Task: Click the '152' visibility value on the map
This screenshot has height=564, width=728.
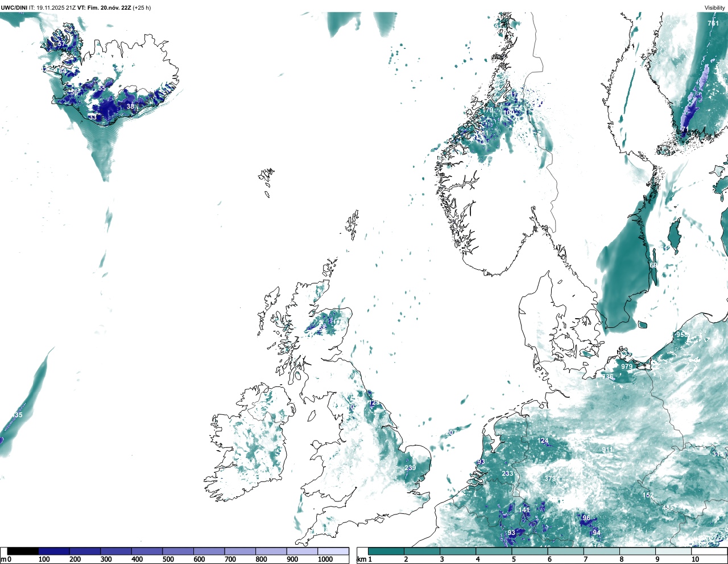Action: click(648, 496)
